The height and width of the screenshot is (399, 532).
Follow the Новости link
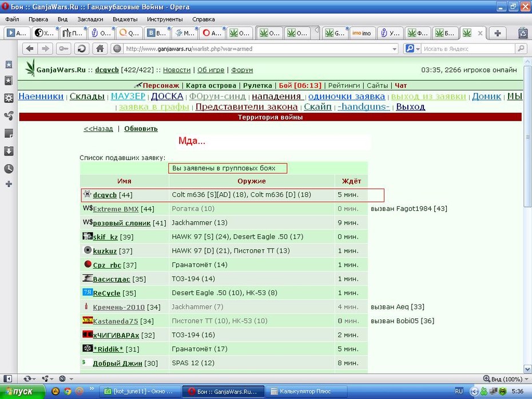[177, 70]
